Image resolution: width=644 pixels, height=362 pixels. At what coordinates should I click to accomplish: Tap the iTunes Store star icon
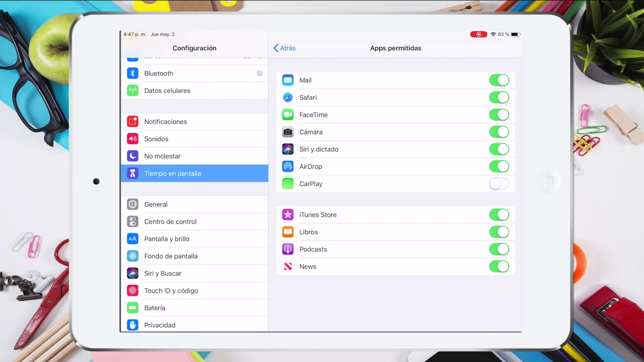(x=288, y=215)
